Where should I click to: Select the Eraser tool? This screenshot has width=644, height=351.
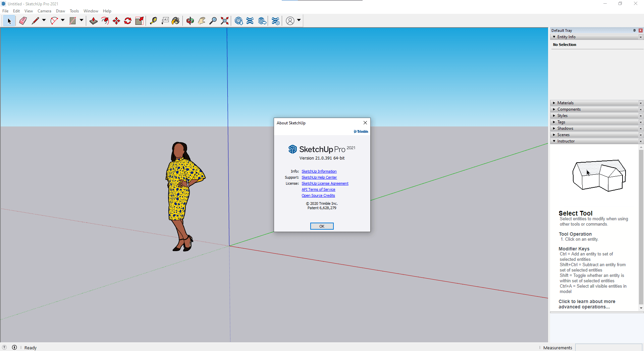point(23,21)
